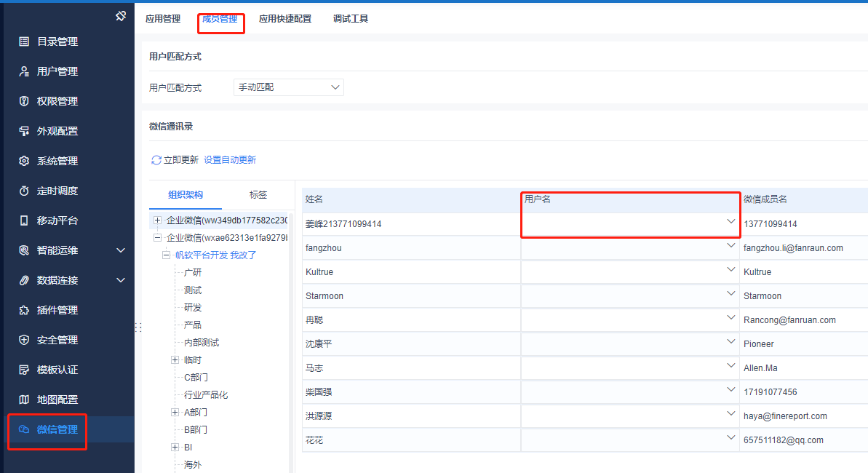Image resolution: width=868 pixels, height=473 pixels.
Task: Collapse the 帆软平台开发 我改了 node
Action: 166,255
